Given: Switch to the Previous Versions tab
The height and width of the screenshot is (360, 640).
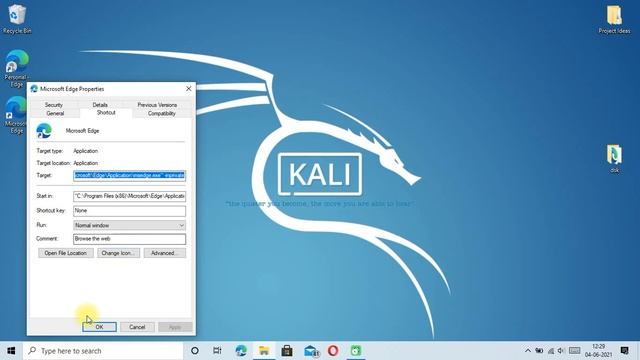Looking at the screenshot, I should coord(157,104).
